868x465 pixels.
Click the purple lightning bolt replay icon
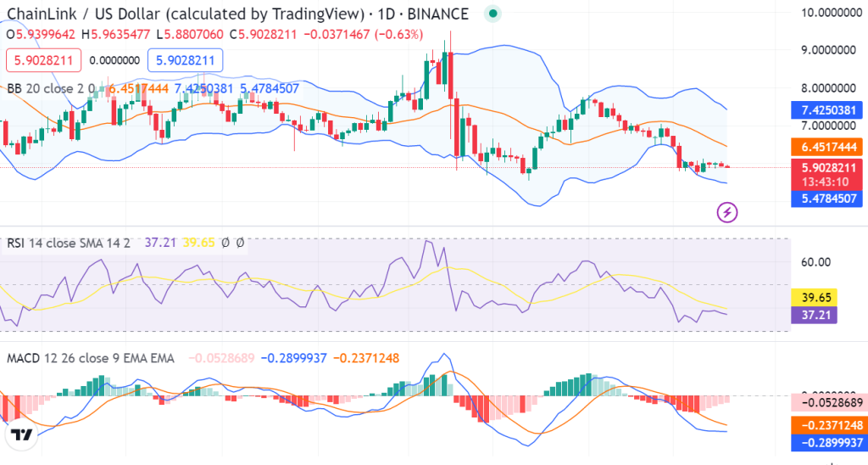click(x=726, y=212)
